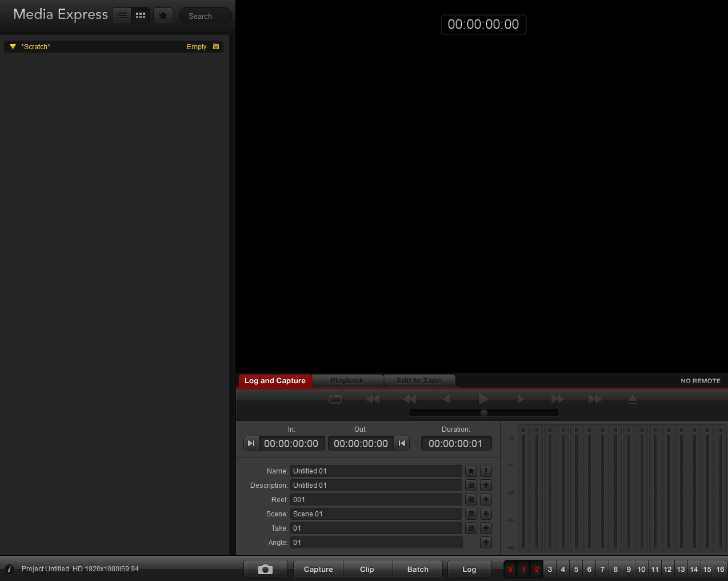Toggle loop playback icon
Viewport: 728px width, 581px height.
[335, 399]
